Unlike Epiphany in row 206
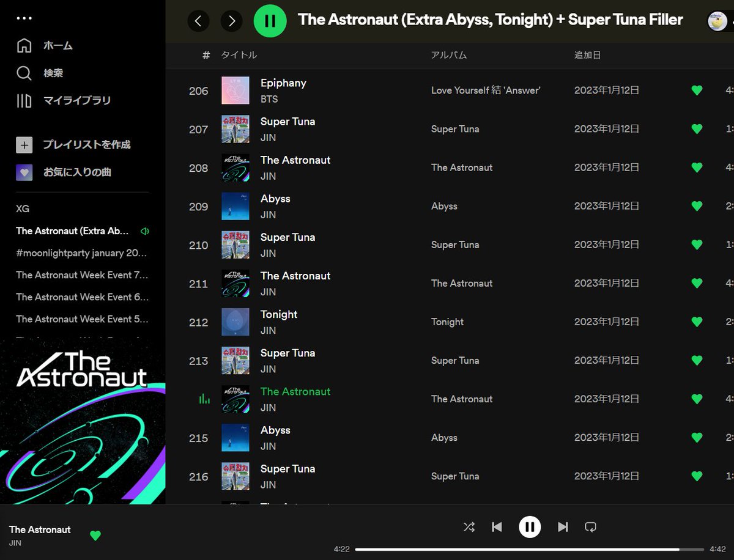This screenshot has width=734, height=560. [x=697, y=90]
